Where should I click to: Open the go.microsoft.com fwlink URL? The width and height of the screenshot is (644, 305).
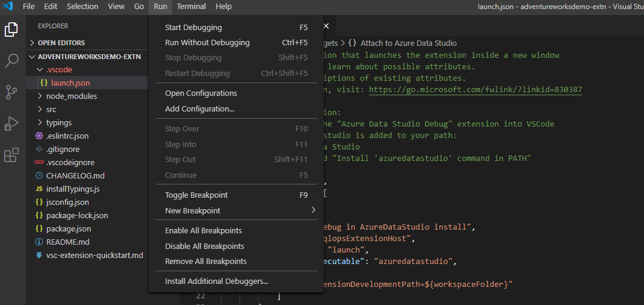click(475, 89)
